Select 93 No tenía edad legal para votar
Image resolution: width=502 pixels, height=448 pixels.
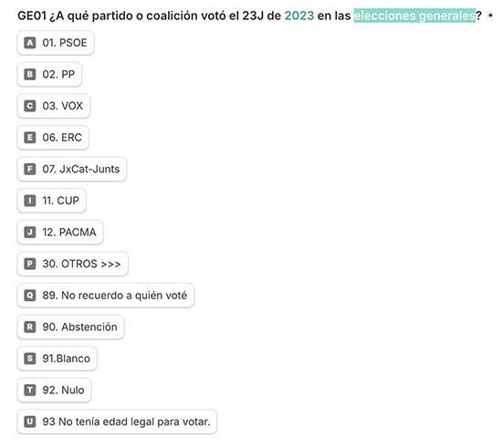pyautogui.click(x=117, y=422)
